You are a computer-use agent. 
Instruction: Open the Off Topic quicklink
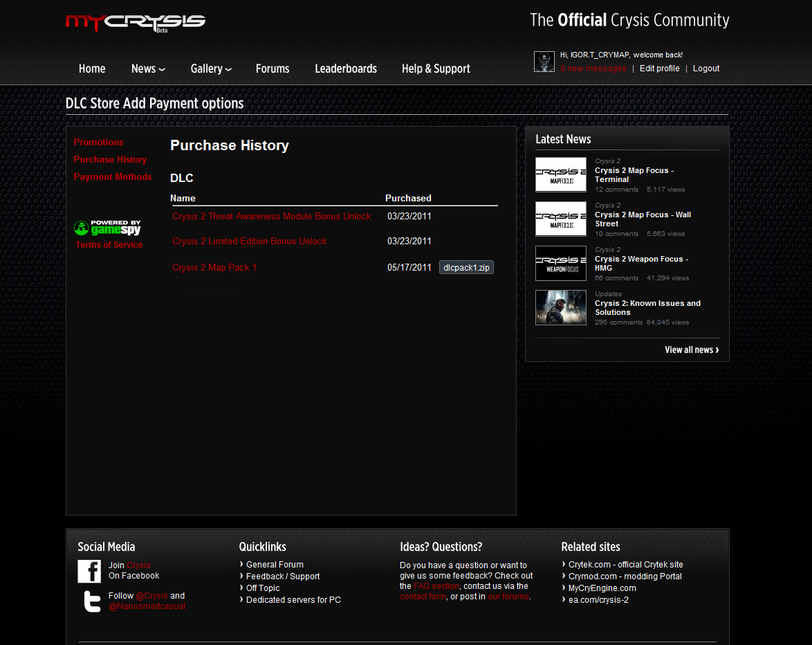(x=263, y=588)
